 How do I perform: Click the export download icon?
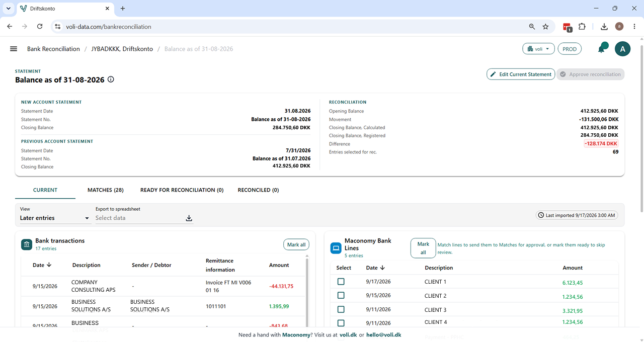(189, 218)
